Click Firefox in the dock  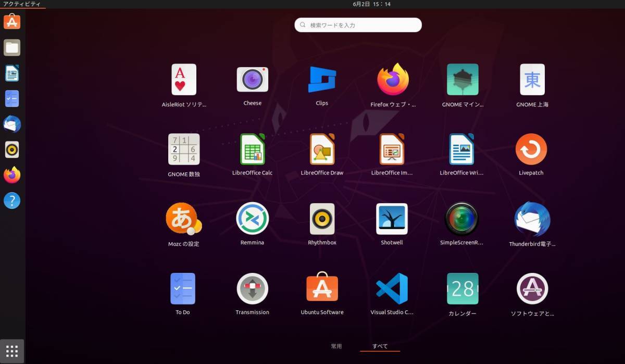pyautogui.click(x=12, y=175)
